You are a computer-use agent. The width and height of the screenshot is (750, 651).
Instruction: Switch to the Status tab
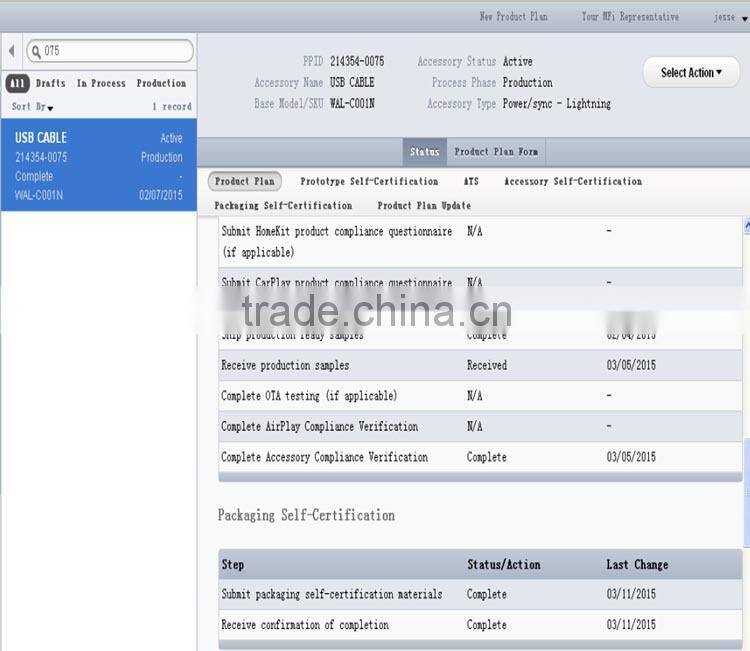[424, 152]
